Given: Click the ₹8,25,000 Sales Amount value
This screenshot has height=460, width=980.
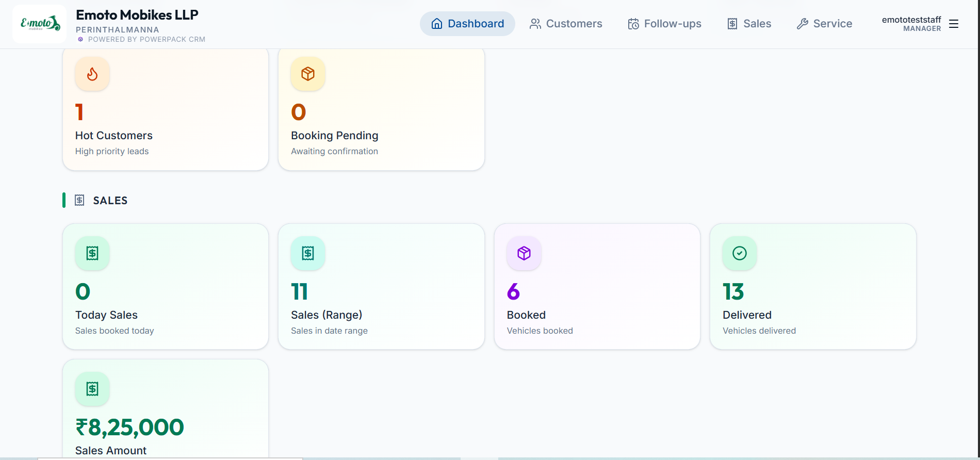Looking at the screenshot, I should 129,427.
